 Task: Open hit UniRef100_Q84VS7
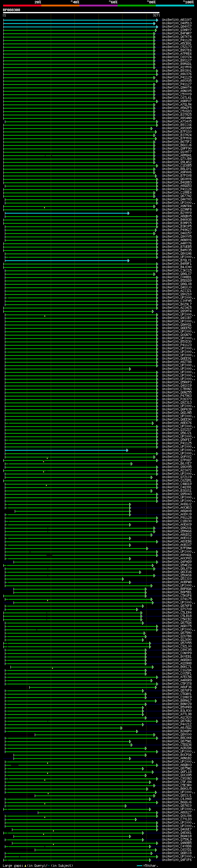click(177, 26)
